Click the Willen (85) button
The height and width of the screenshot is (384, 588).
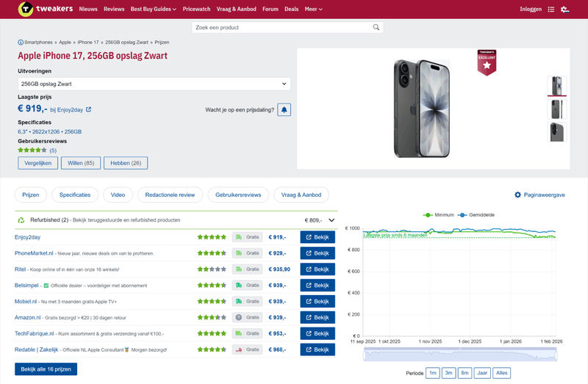[x=81, y=163]
